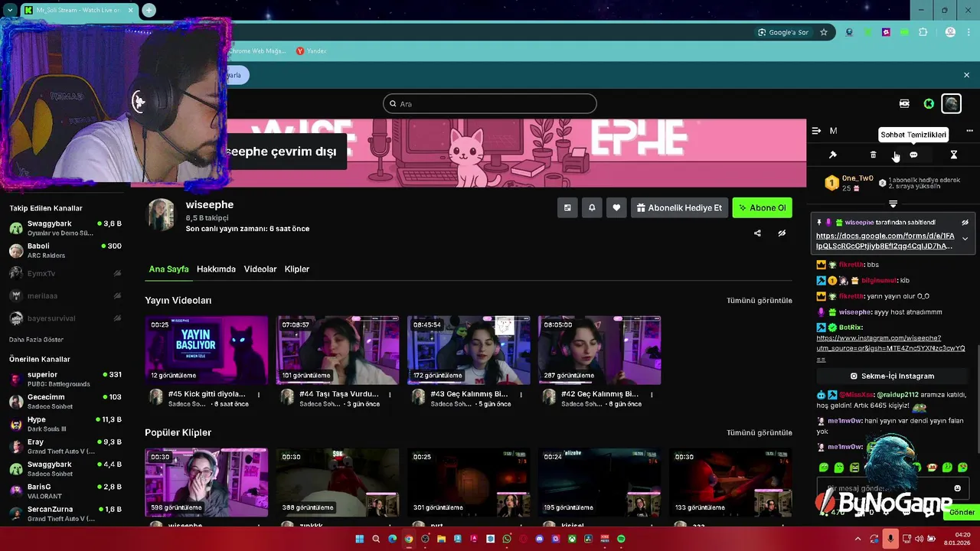Expand followed channels with Daha Fazla Göster
Screen dimensions: 980x551
(36, 339)
